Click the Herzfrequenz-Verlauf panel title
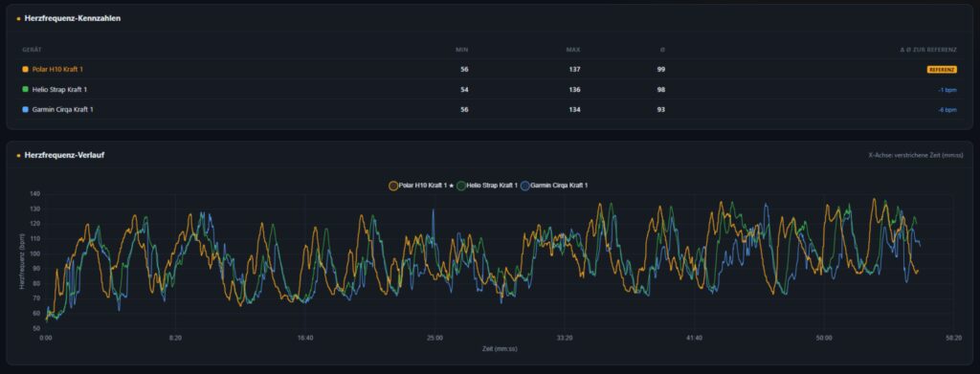Viewport: 980px width, 374px height. coord(64,155)
